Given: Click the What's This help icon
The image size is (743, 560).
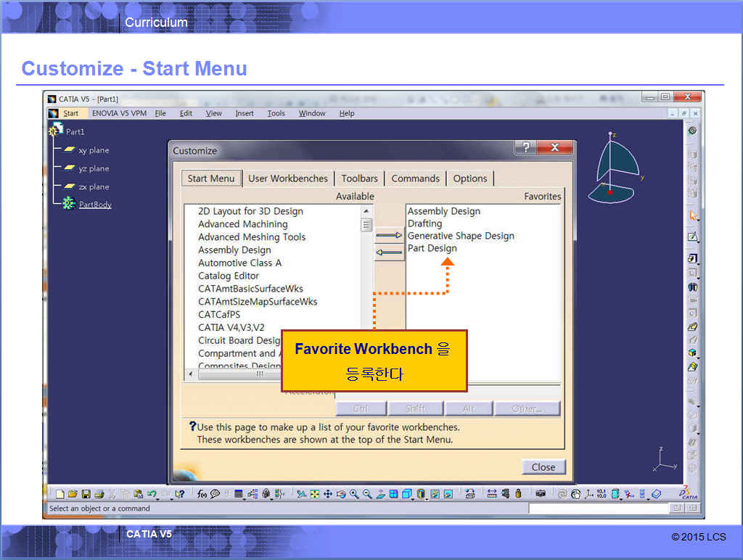Looking at the screenshot, I should click(x=179, y=494).
